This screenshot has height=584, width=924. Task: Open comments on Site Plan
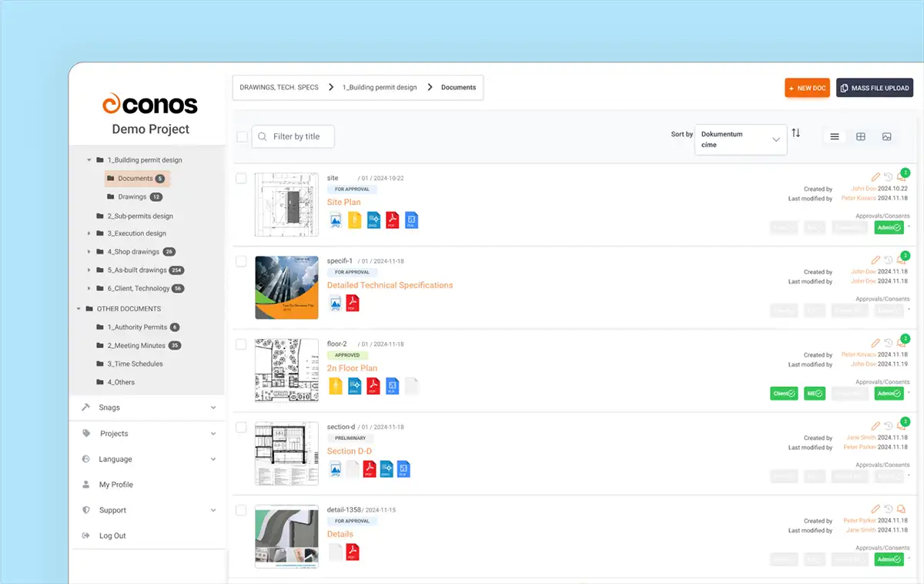[901, 177]
